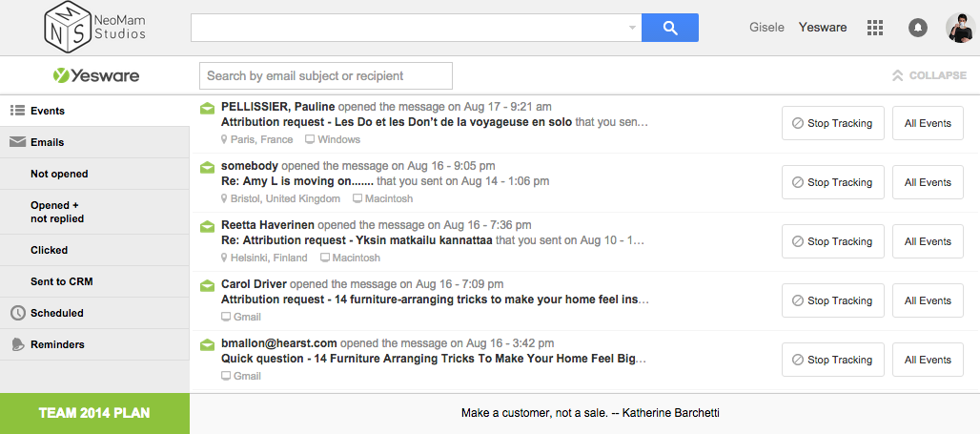
Task: Open the Scheduled section
Action: point(56,313)
